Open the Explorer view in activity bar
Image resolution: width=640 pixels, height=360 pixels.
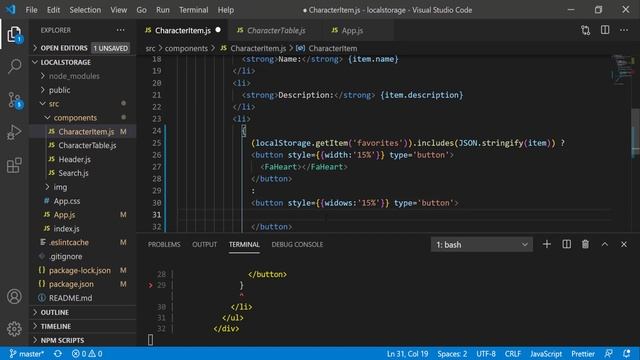click(x=14, y=35)
